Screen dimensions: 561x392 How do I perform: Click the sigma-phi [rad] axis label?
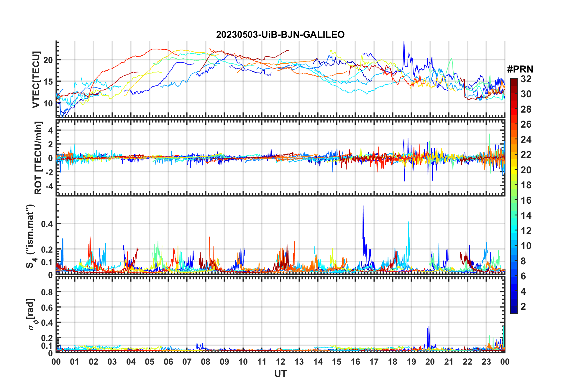tap(32, 314)
